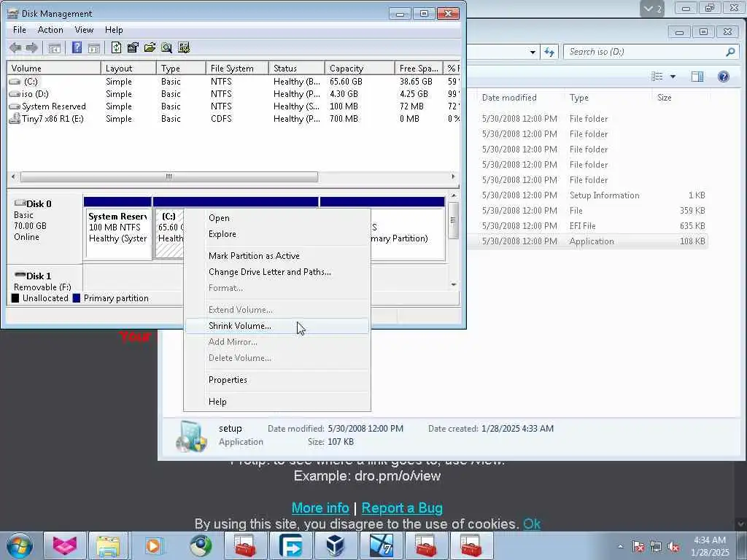747x560 pixels.
Task: Open the Explorer address bar dropdown arrow
Action: (533, 52)
